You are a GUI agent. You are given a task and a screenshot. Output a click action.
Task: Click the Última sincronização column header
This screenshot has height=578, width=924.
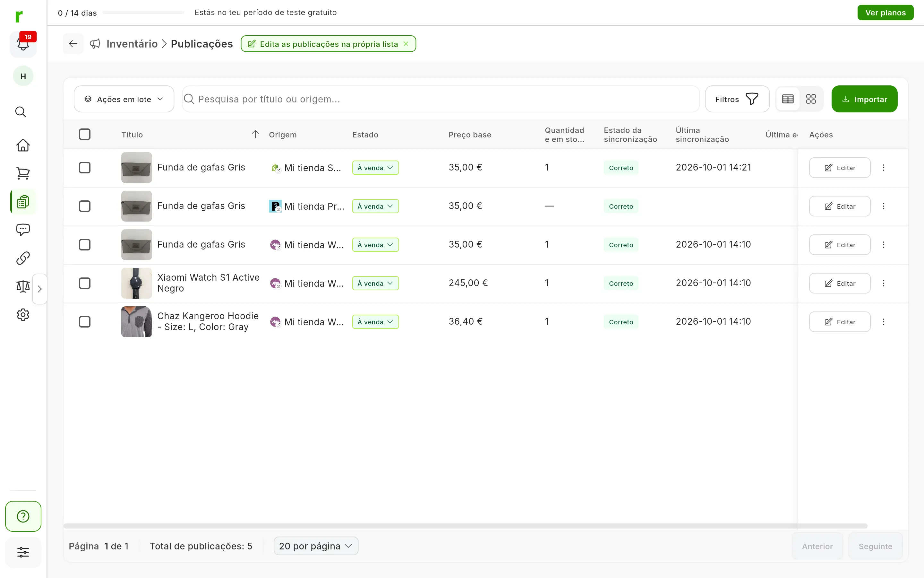point(702,135)
